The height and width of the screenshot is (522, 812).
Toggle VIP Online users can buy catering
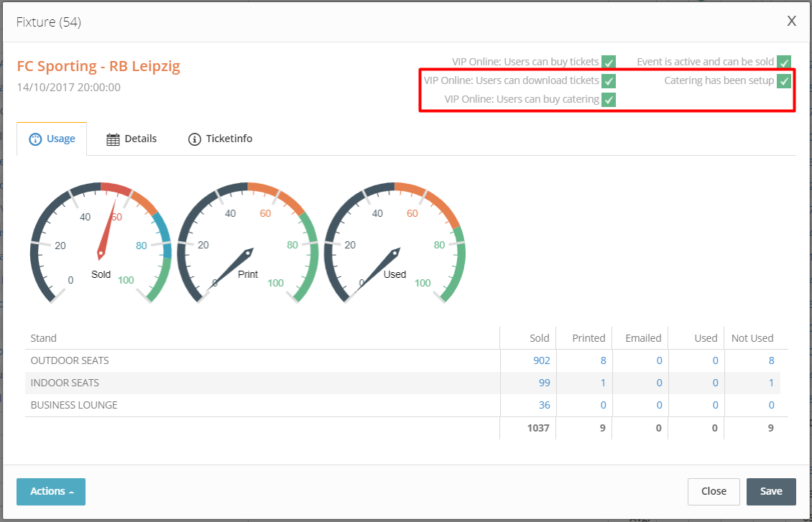(609, 99)
